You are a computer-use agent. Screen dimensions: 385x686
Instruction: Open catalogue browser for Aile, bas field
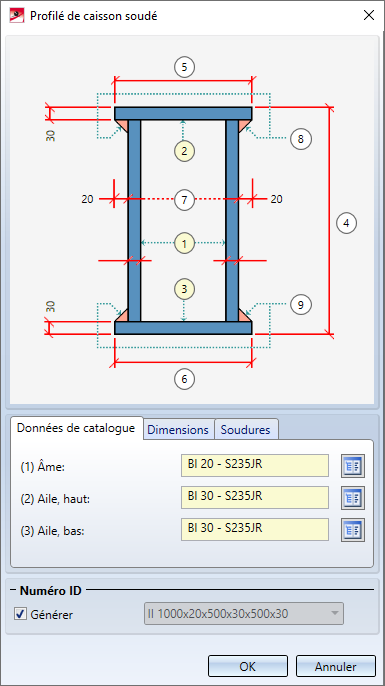[353, 530]
